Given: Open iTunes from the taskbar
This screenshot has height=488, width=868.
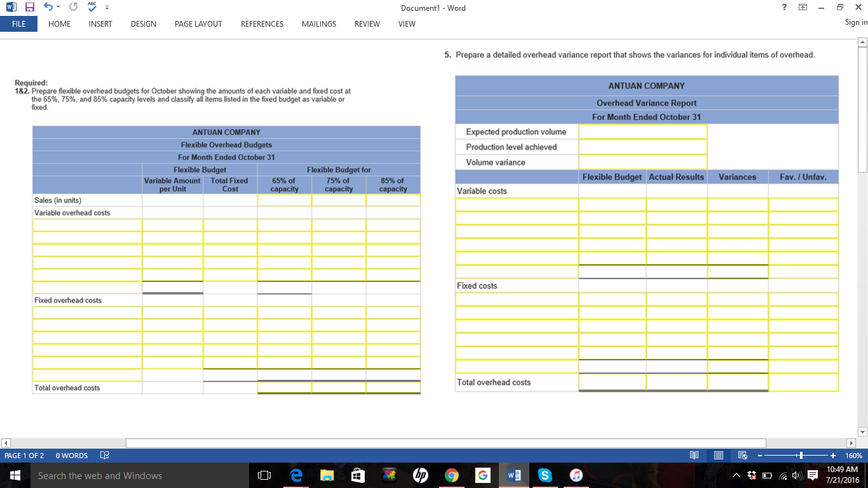Looking at the screenshot, I should [576, 475].
